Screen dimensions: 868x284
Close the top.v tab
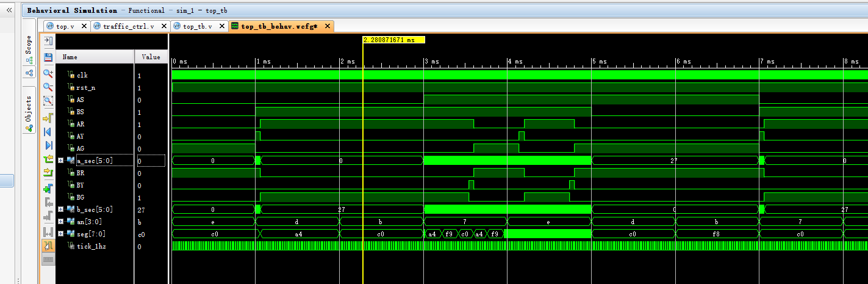(x=84, y=26)
